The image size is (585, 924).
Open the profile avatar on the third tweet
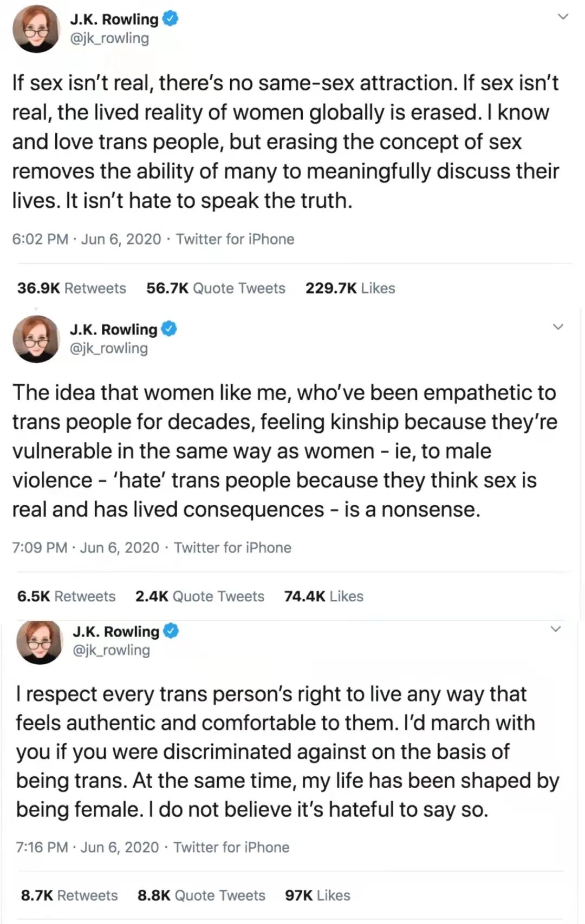point(40,641)
